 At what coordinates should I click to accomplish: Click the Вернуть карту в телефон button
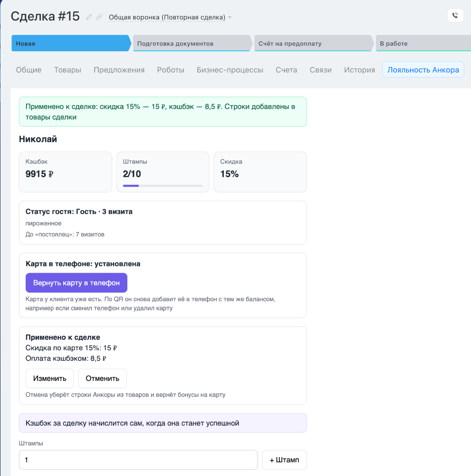click(x=76, y=282)
